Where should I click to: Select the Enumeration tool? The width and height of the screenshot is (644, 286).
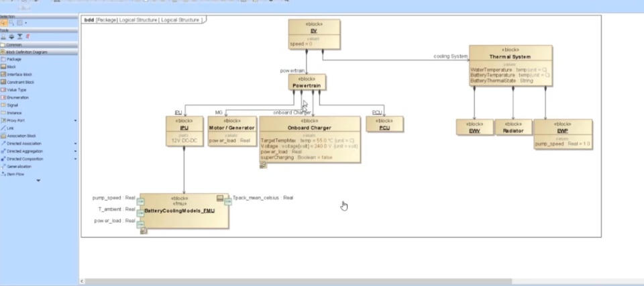15,97
